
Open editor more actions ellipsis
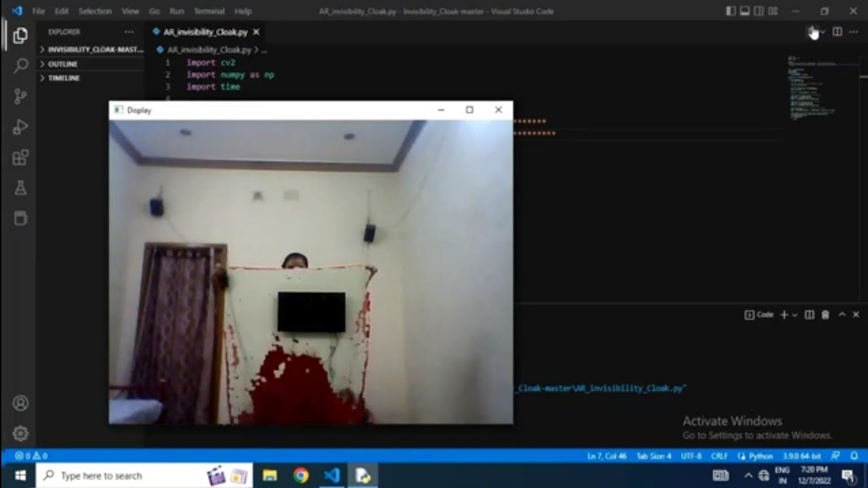coord(853,32)
